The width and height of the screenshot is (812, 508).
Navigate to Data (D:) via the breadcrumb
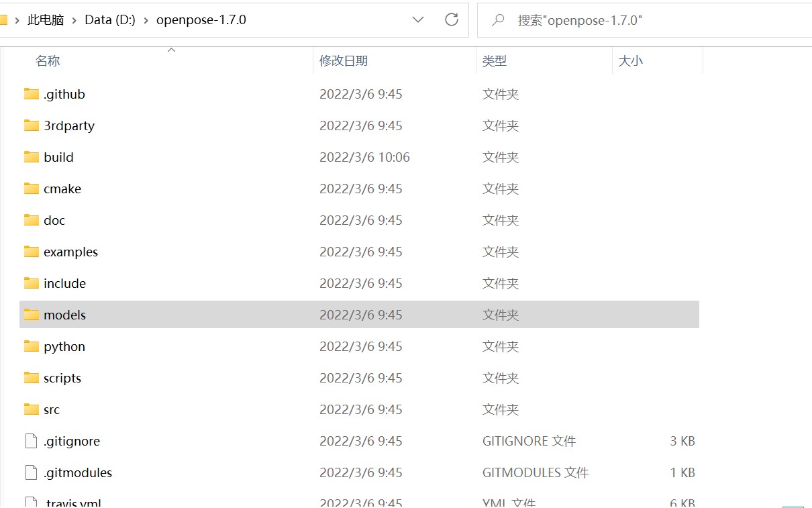109,19
